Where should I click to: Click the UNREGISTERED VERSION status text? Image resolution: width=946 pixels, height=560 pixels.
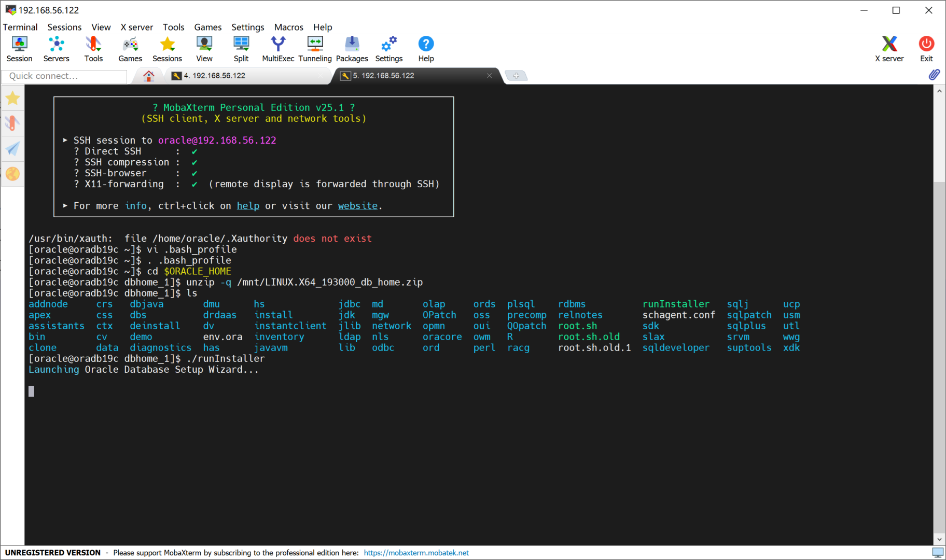tap(53, 553)
